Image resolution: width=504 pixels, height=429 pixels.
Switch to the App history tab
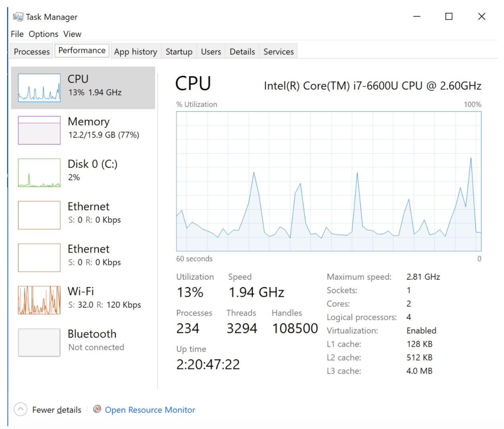(135, 52)
